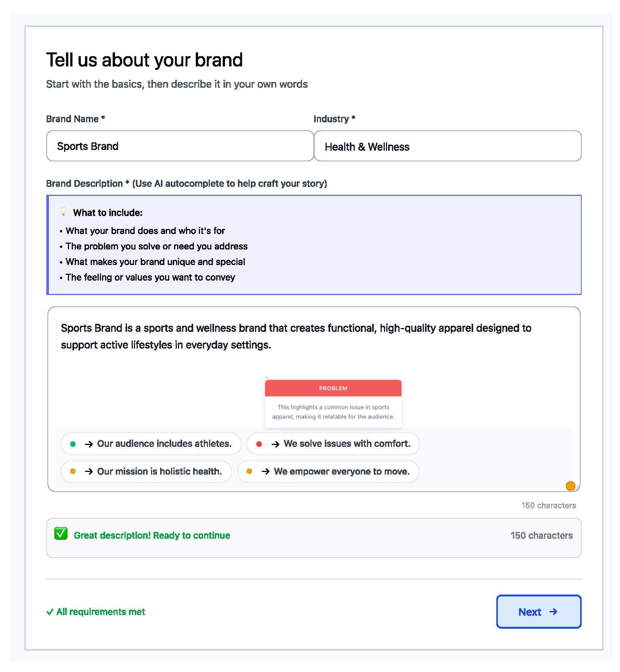The image size is (620, 672).
Task: Click the checkmark beside All requirements met
Action: tap(50, 612)
